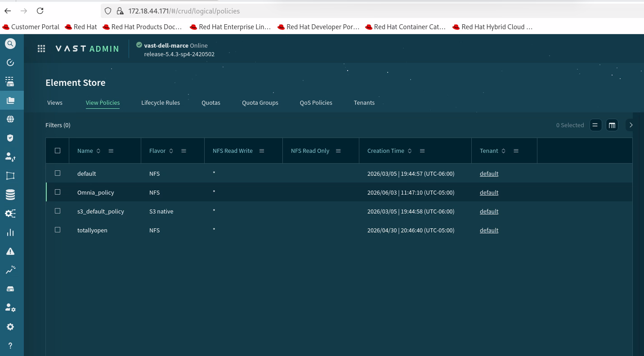Sort by the Creation Time column arrows
Viewport: 644px width, 356px height.
pos(410,151)
